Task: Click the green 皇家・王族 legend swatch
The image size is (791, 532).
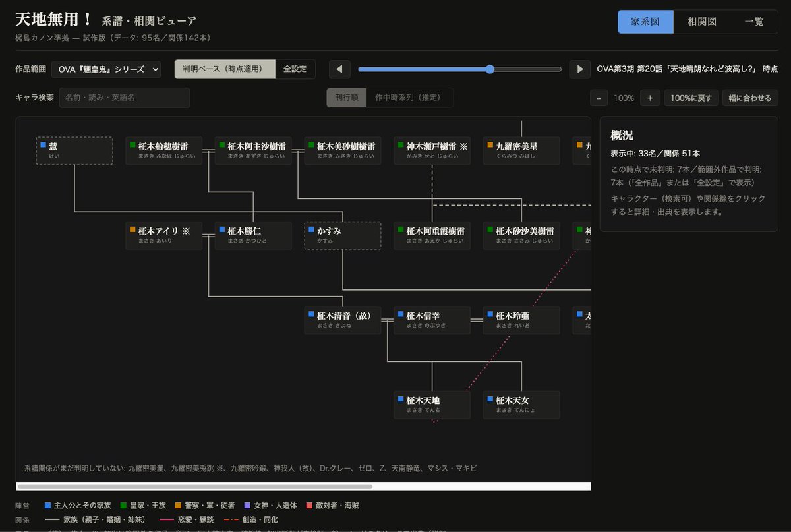Action: point(123,506)
